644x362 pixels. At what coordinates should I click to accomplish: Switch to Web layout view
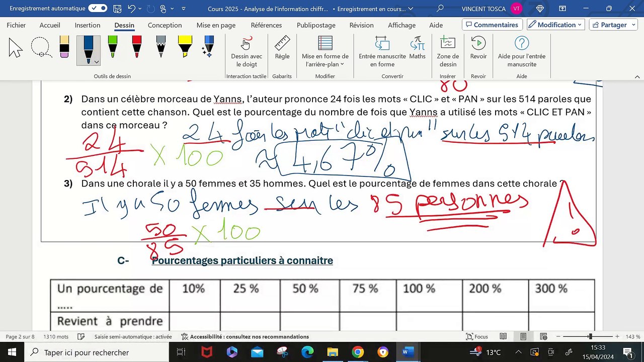pyautogui.click(x=543, y=337)
